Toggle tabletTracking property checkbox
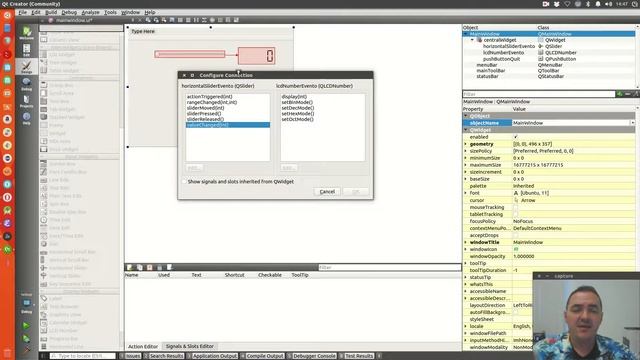Screen dimensions: 640x360 [516, 214]
